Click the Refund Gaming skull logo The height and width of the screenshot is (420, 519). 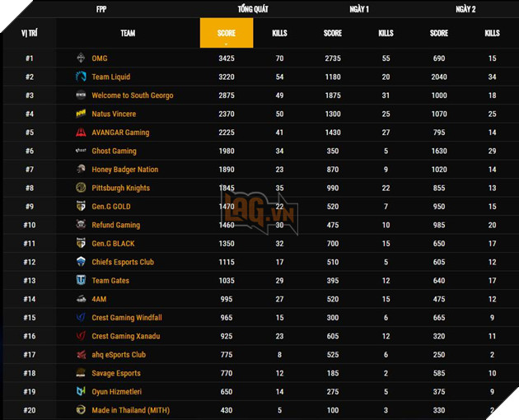pos(81,225)
